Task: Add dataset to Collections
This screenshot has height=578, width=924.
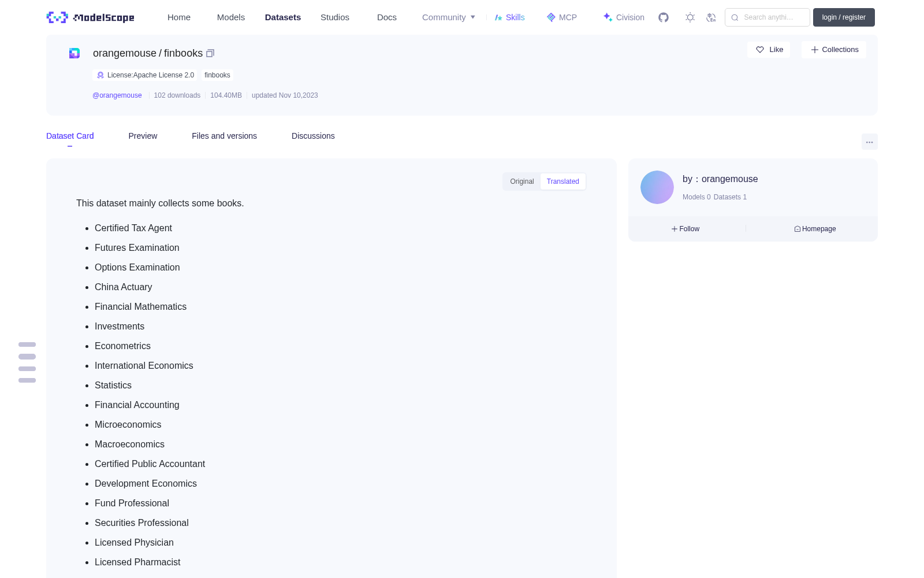Action: [x=834, y=50]
